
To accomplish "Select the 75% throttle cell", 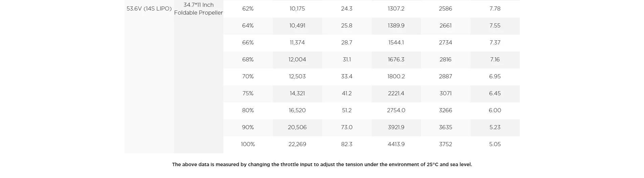I will (248, 94).
